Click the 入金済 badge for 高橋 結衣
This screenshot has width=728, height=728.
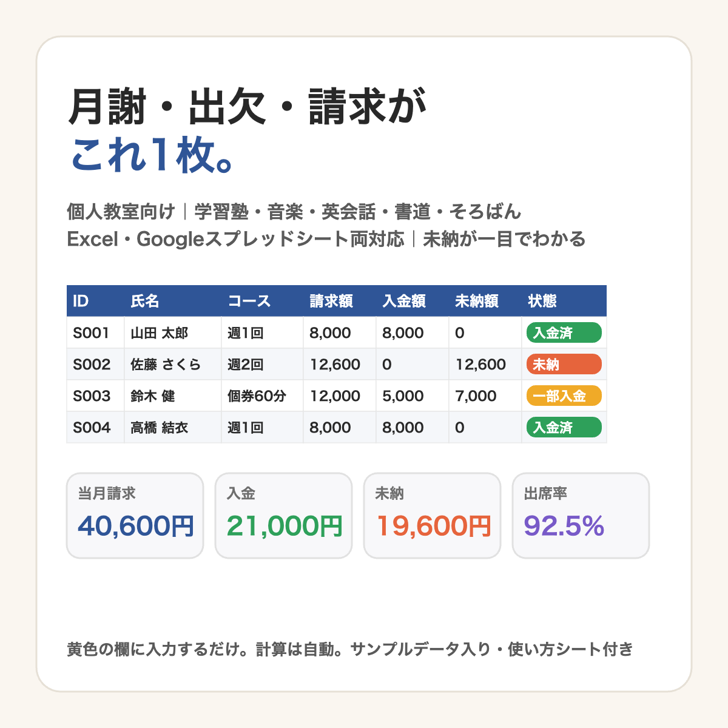coord(564,427)
